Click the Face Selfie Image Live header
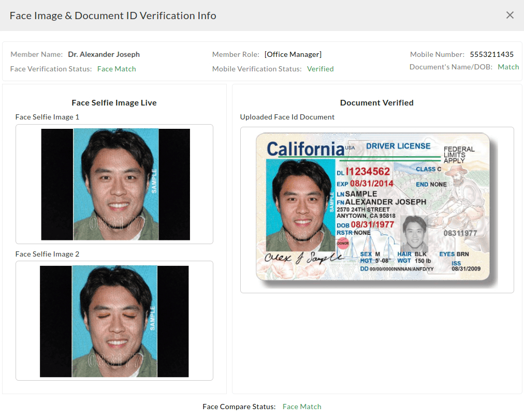Image resolution: width=524 pixels, height=420 pixels. pos(114,102)
